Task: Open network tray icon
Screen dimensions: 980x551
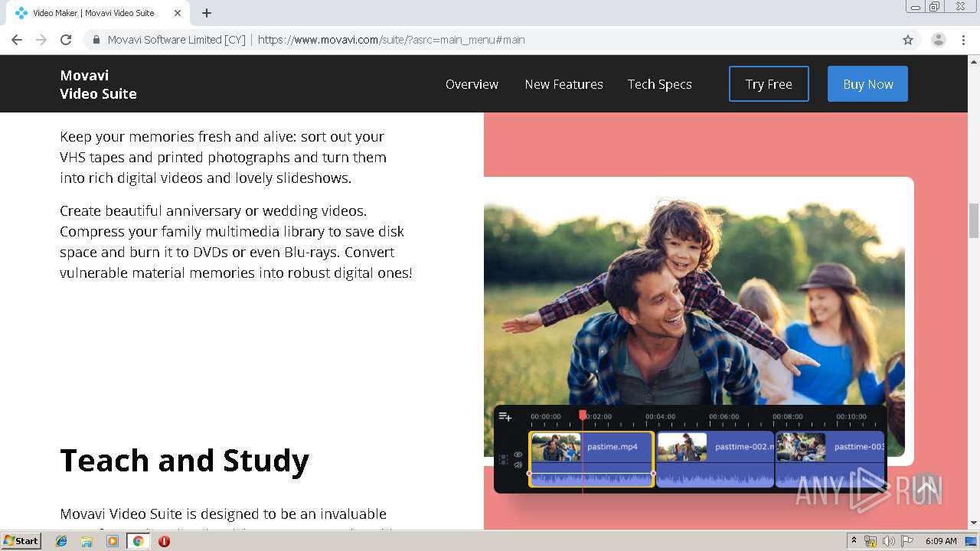Action: click(x=871, y=541)
